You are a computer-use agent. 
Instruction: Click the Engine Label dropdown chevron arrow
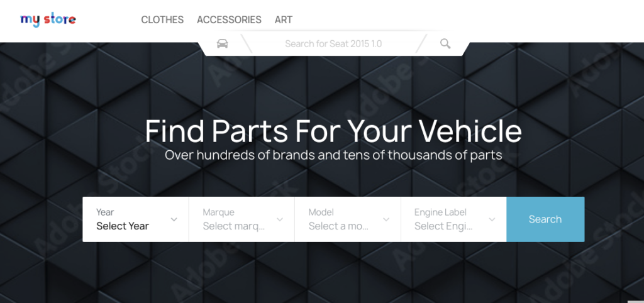[492, 219]
